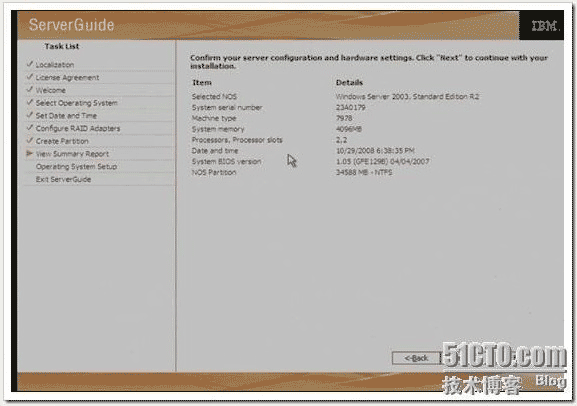This screenshot has width=577, height=406.
Task: Open Set Date and Time task
Action: [x=66, y=116]
